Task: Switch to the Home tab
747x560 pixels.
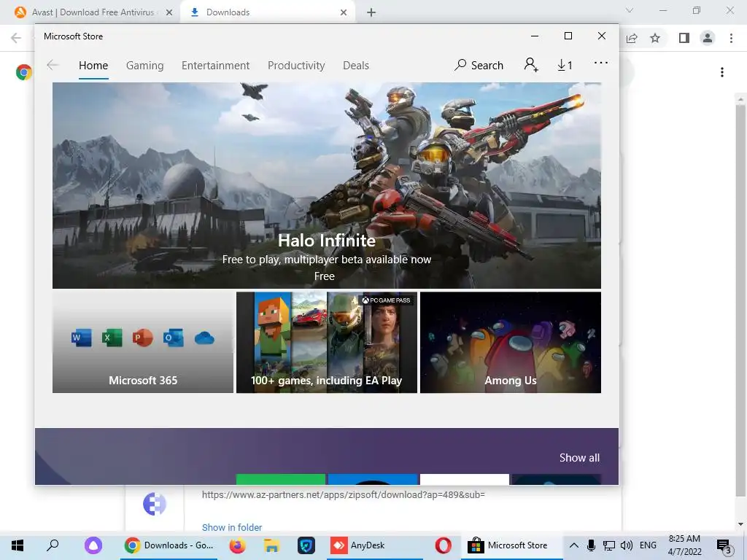Action: point(93,66)
